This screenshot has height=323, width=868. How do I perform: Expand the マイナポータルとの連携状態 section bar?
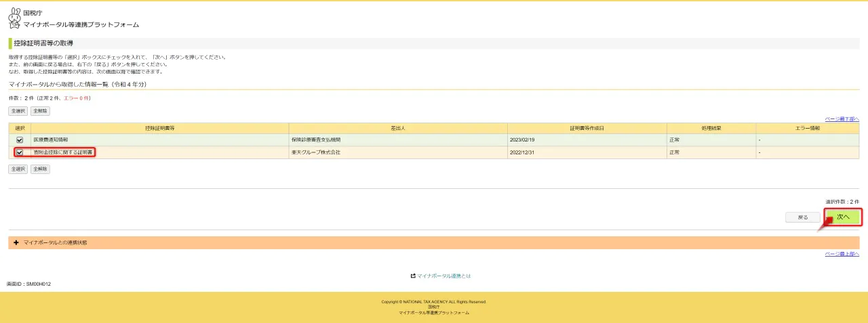[x=433, y=242]
